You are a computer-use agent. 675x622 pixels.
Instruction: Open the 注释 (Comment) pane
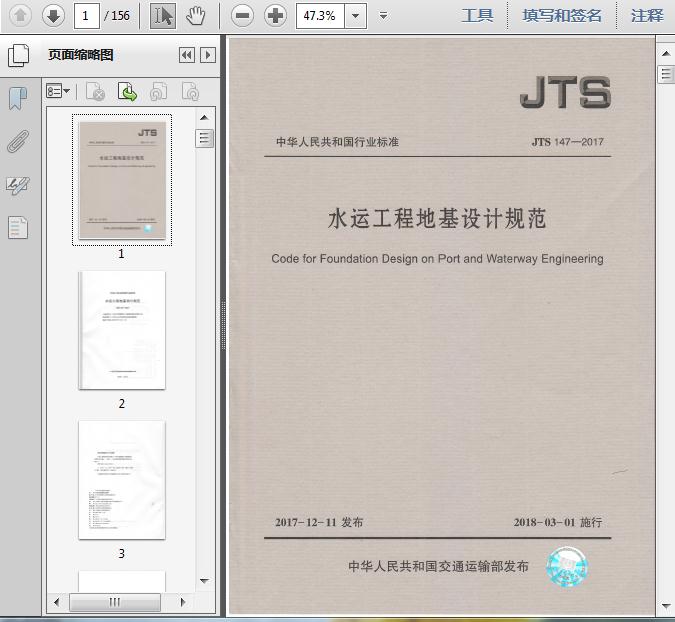pyautogui.click(x=647, y=15)
